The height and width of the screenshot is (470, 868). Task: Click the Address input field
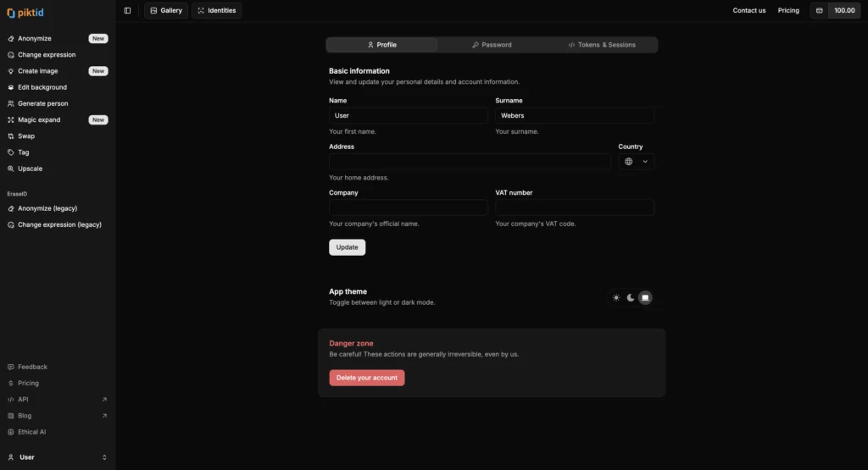470,162
